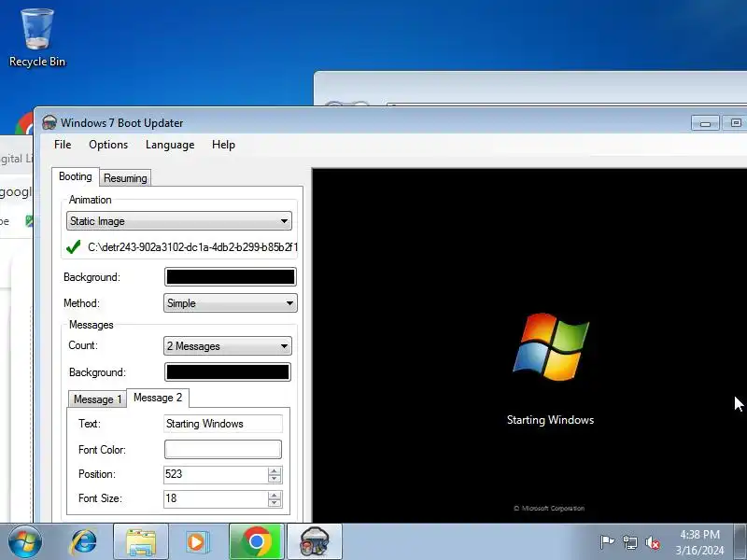
Task: Pick the animation Background color swatch
Action: point(231,277)
